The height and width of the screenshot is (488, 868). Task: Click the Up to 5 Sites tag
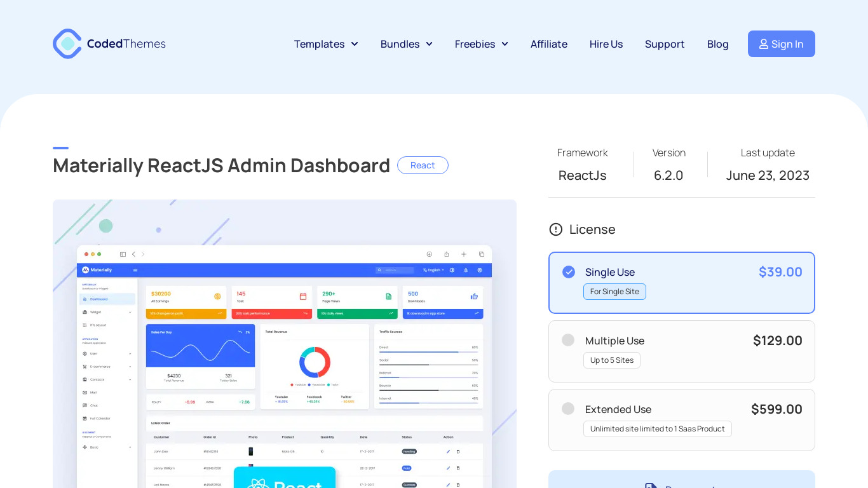(612, 360)
